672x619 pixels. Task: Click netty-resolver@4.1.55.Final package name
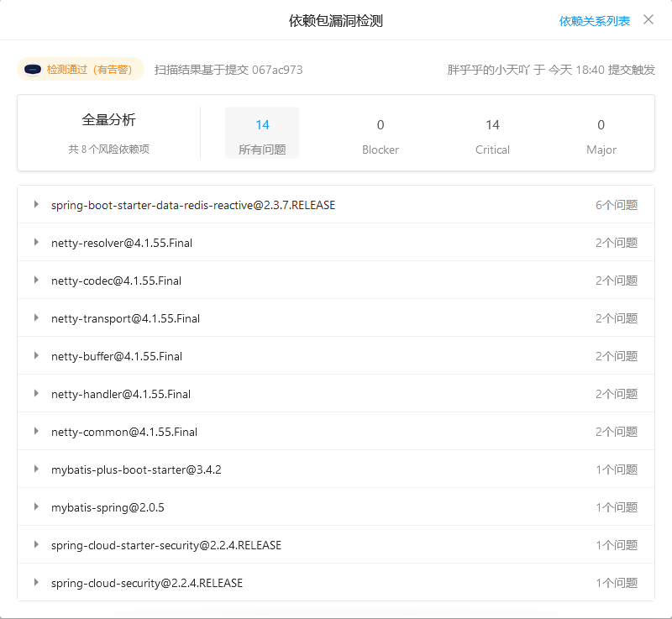[x=122, y=243]
